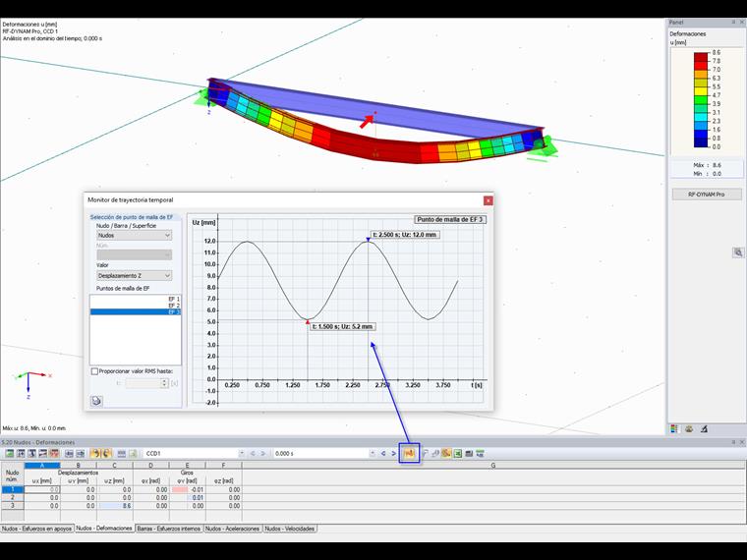
Task: Click the orange filter icon right of monitor icon
Action: (x=446, y=453)
